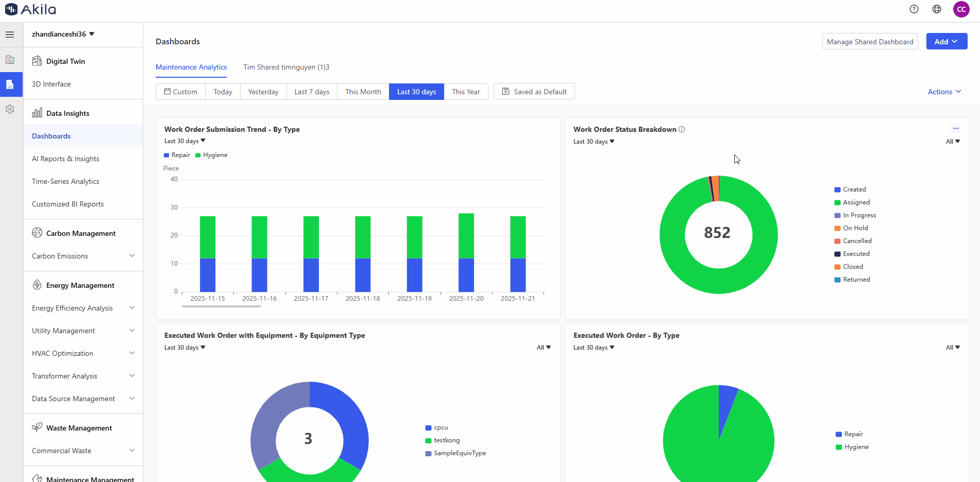Open the help question mark icon

pos(914,9)
